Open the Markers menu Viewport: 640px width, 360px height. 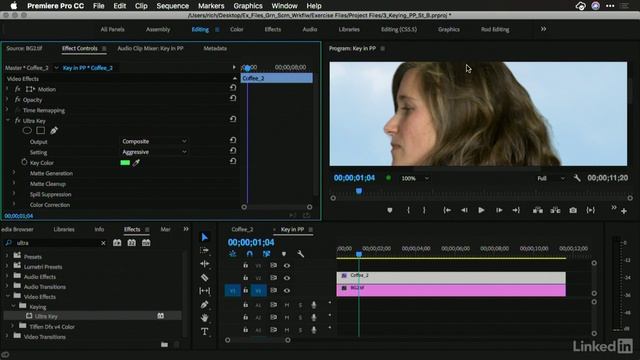pyautogui.click(x=211, y=6)
